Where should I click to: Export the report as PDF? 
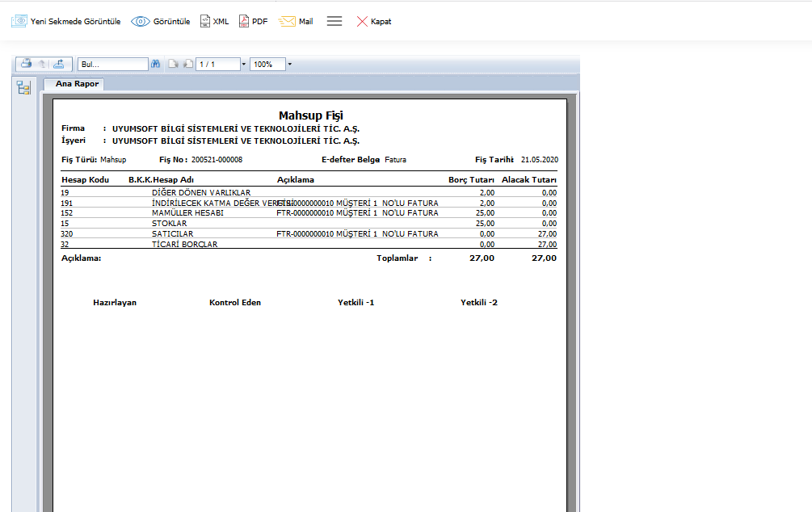click(x=253, y=22)
